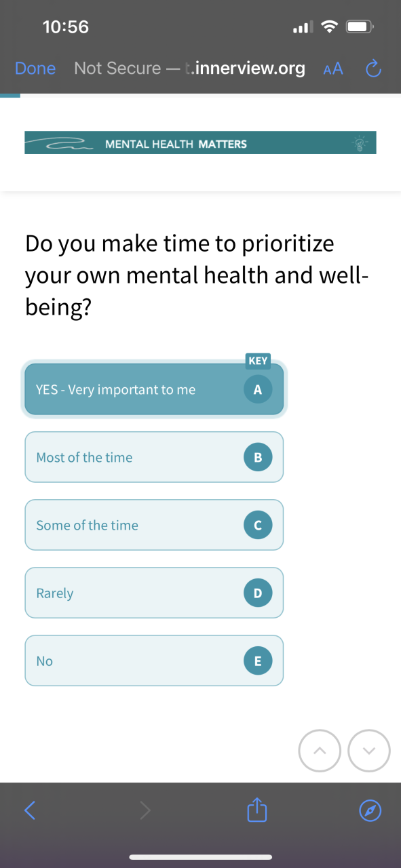Click the key letter A badge

pos(257,389)
